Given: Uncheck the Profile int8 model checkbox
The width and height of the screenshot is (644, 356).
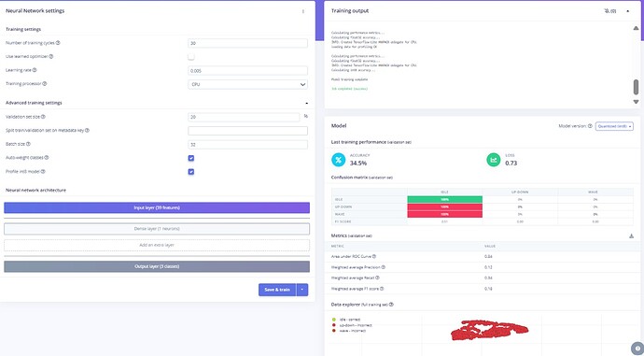Looking at the screenshot, I should (191, 172).
